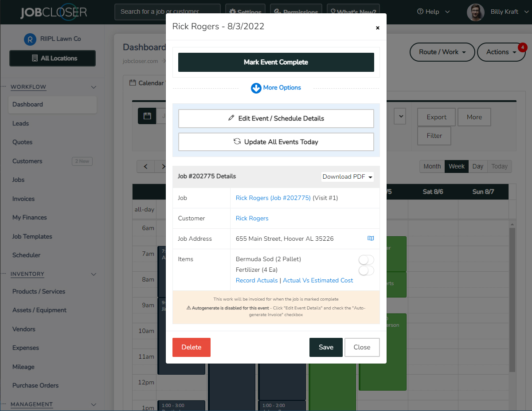Image resolution: width=532 pixels, height=411 pixels.
Task: Enable the Bermuda Sod item toggle
Action: click(366, 259)
